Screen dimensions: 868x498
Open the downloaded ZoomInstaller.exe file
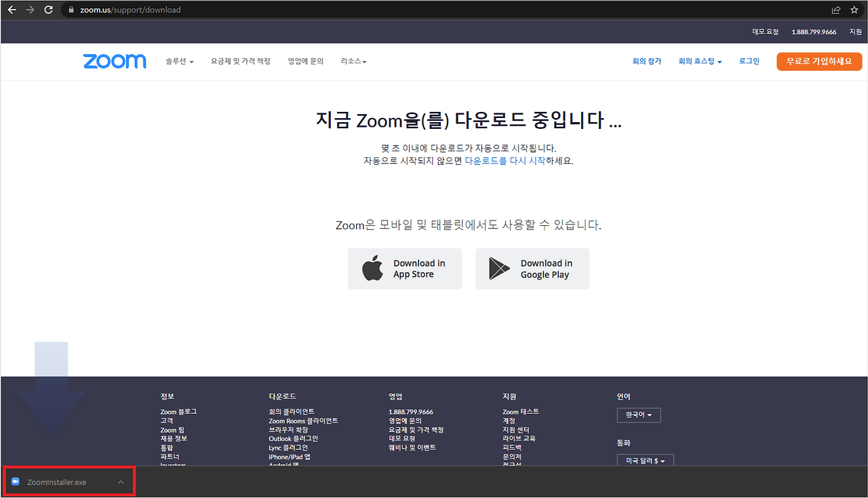click(x=57, y=482)
